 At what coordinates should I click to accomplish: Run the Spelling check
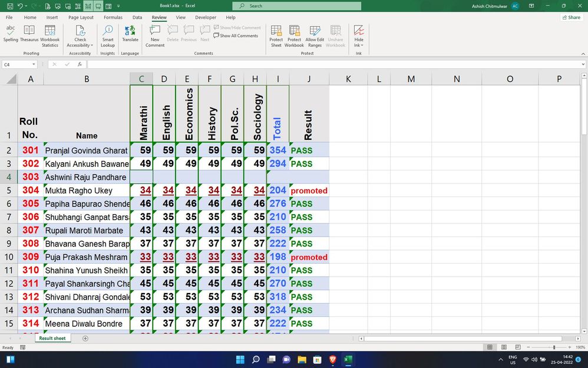pos(11,34)
